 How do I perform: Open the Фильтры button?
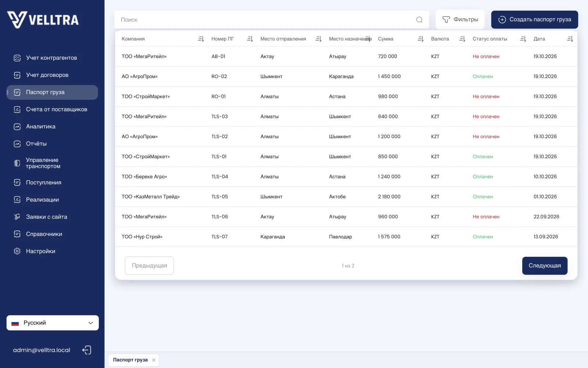coord(460,20)
